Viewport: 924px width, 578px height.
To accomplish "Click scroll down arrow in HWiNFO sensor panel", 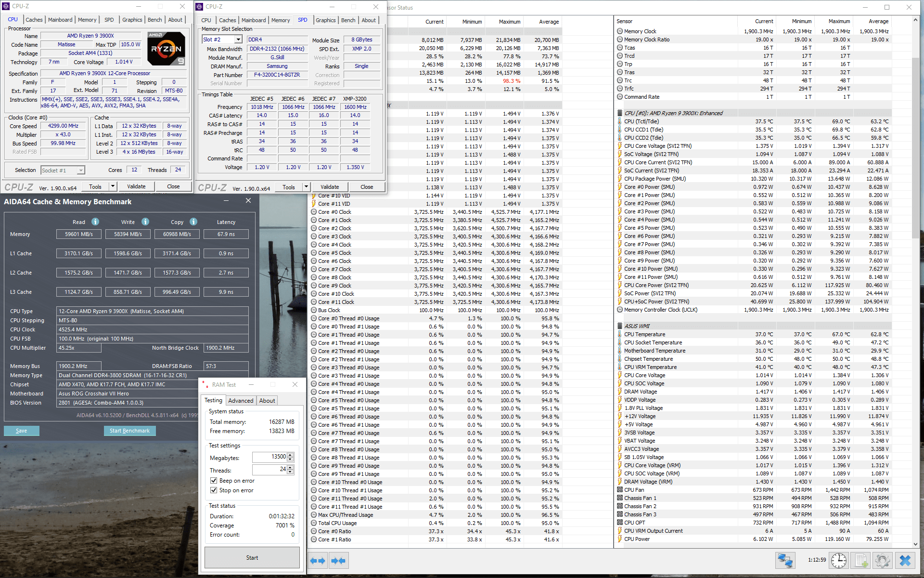I will (915, 544).
